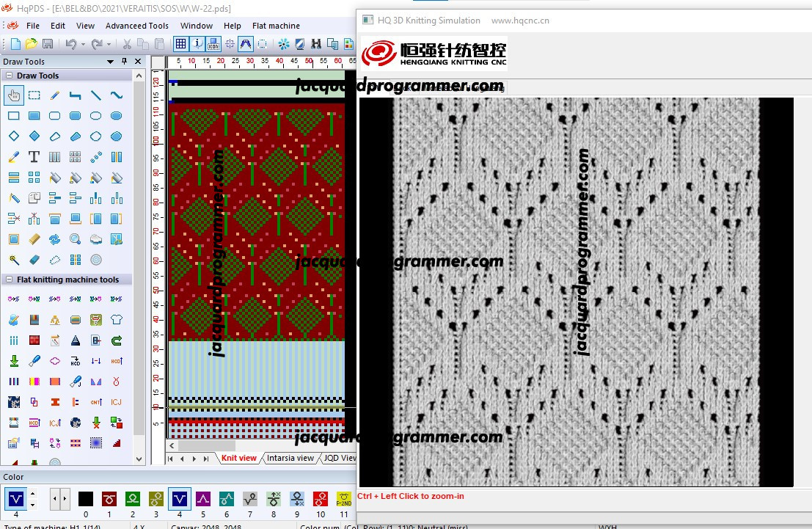
Task: Select the hand pan tool
Action: [x=13, y=95]
